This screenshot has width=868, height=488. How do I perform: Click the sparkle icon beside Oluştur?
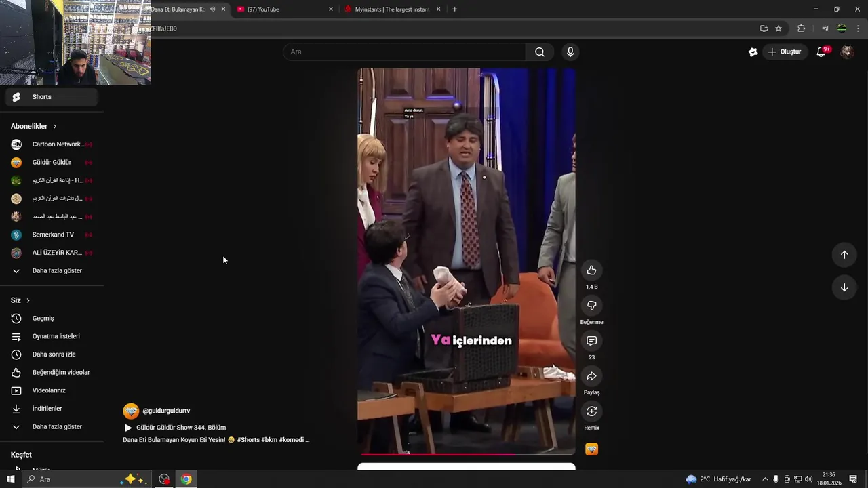click(x=753, y=52)
